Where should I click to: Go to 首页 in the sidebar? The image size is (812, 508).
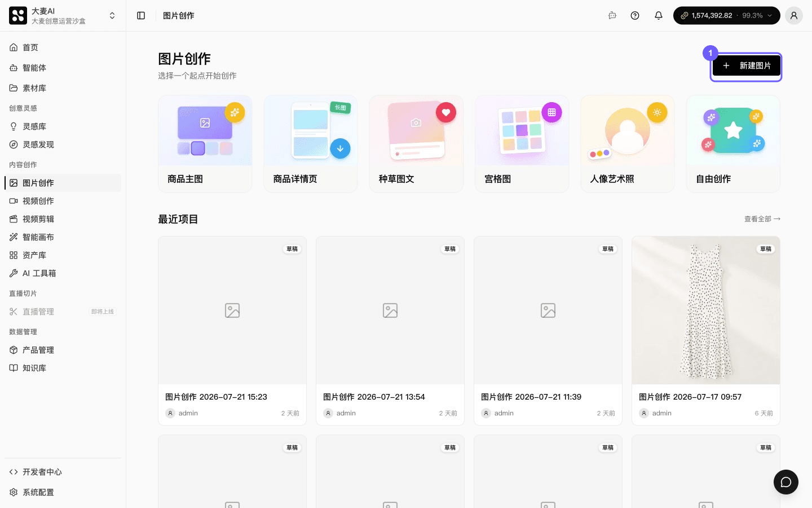(63, 47)
